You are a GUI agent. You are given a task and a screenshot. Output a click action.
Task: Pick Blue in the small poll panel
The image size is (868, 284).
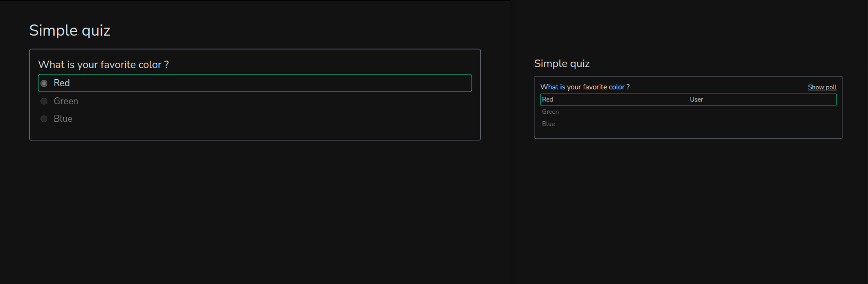click(548, 124)
